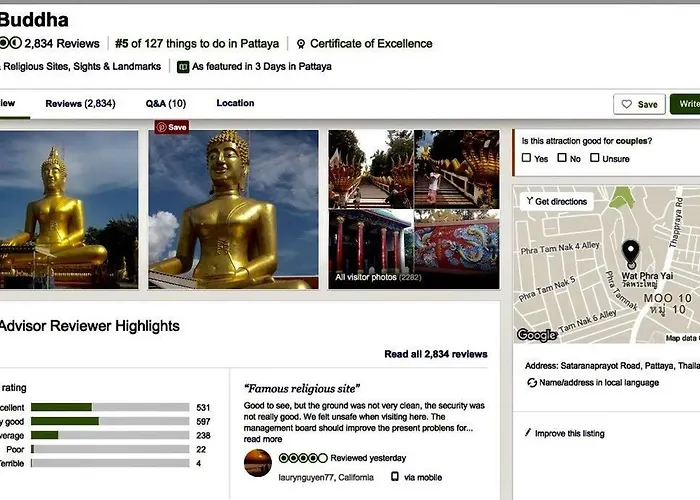Screen dimensions: 700x500
Task: Click Improve this listing link
Action: point(570,433)
